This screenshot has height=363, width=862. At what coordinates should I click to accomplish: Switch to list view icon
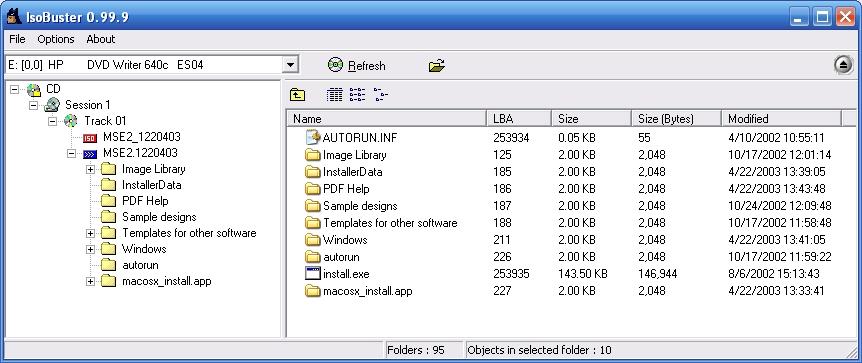point(357,95)
